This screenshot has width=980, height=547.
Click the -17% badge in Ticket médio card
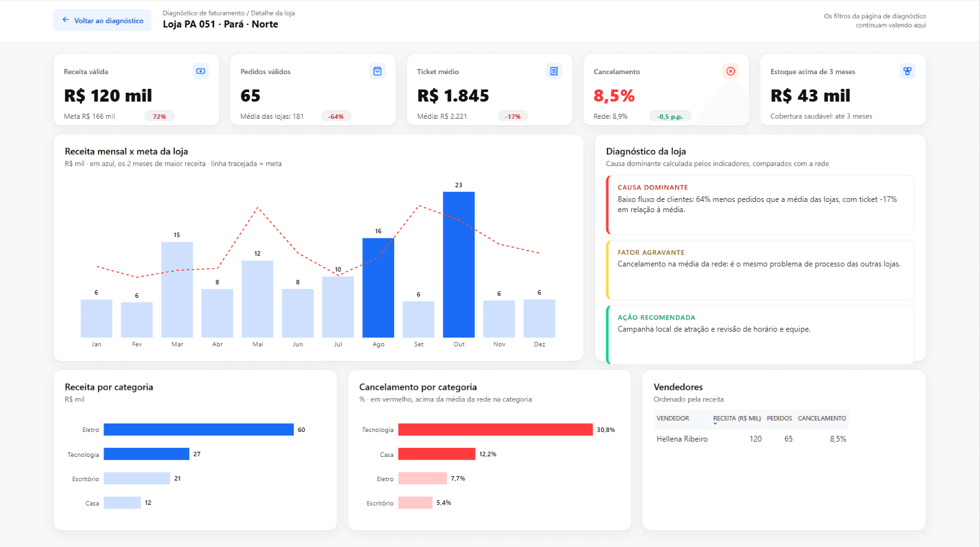point(513,116)
